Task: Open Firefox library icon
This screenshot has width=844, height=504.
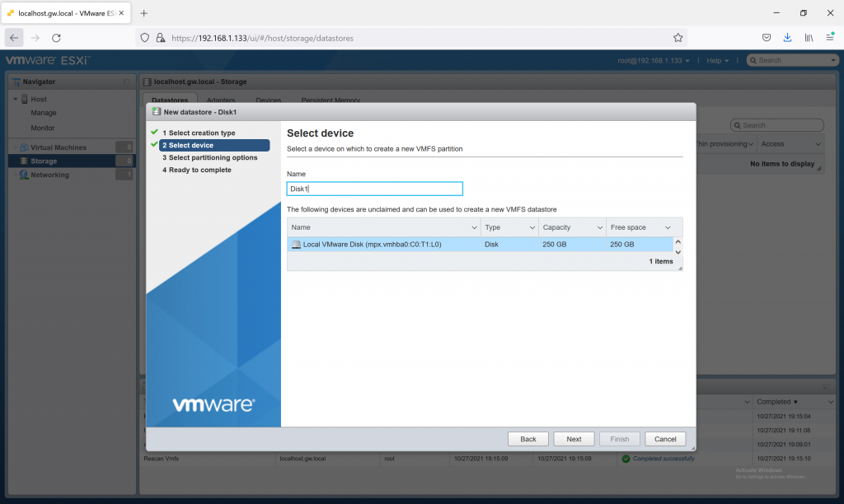Action: tap(809, 38)
